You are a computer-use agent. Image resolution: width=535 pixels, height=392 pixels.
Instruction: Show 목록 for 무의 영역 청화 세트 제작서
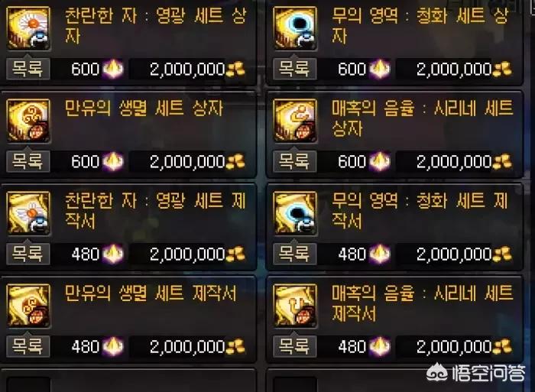pos(295,254)
